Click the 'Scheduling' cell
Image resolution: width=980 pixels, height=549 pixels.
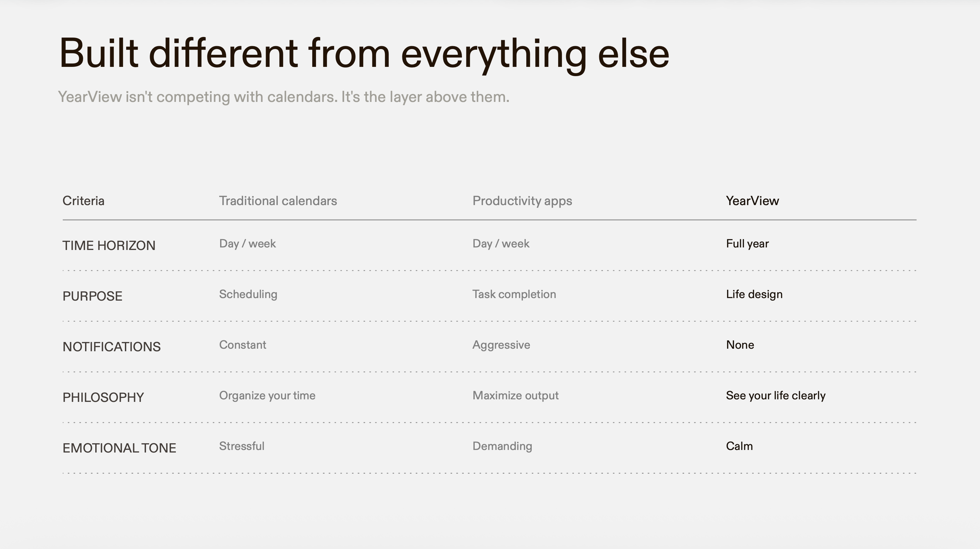point(248,294)
